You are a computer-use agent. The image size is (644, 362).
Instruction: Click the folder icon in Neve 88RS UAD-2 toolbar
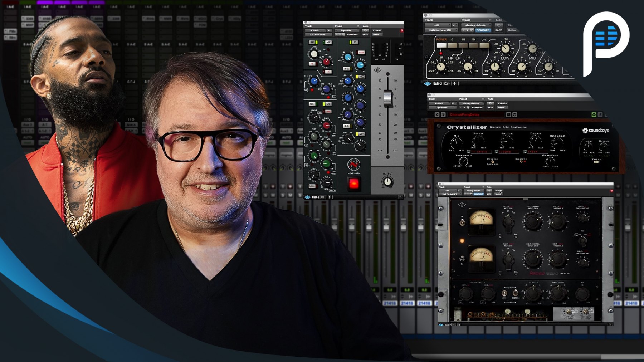(x=323, y=197)
